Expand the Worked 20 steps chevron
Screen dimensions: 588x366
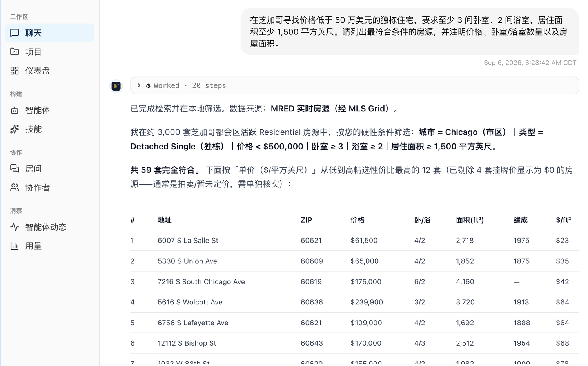click(139, 85)
